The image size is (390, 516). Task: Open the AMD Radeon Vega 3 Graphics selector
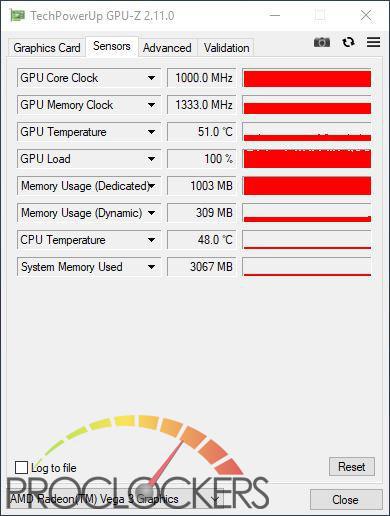coord(114,499)
